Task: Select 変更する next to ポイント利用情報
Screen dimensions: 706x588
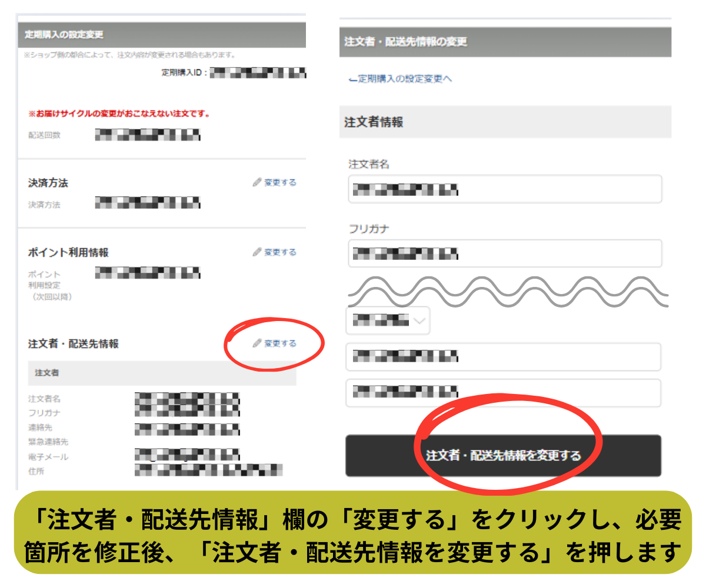Action: tap(279, 252)
